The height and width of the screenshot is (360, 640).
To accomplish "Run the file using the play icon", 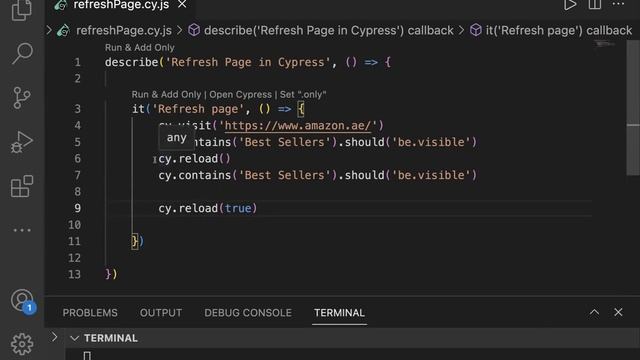I will point(570,5).
